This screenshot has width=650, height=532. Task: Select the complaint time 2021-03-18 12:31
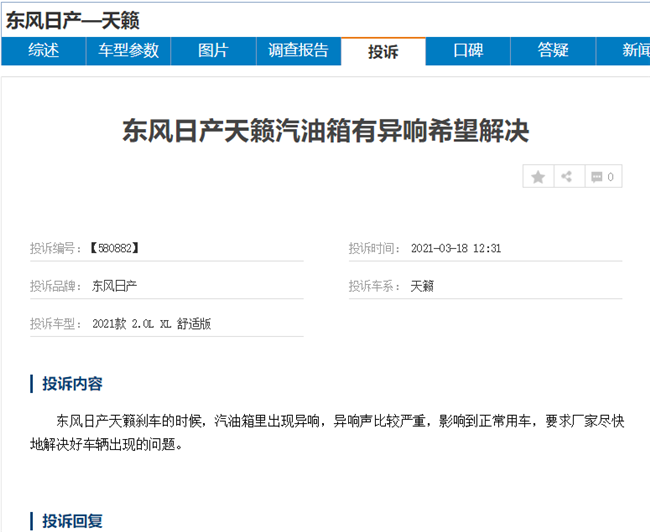point(456,248)
